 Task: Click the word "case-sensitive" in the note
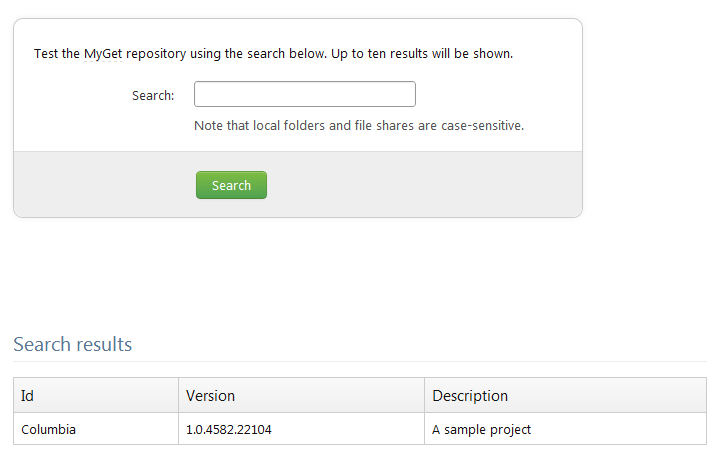tap(482, 126)
